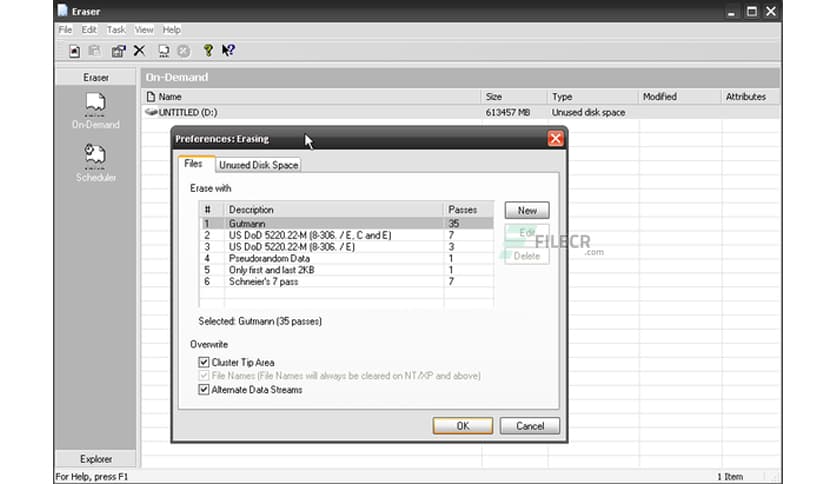836x484 pixels.
Task: Open the Scheduler sidebar view
Action: point(95,163)
